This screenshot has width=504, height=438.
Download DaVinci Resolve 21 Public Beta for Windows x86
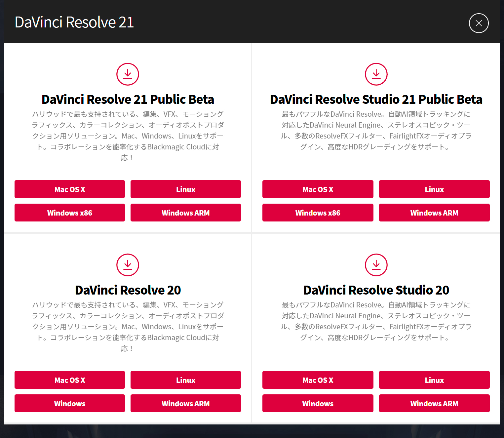(x=69, y=213)
